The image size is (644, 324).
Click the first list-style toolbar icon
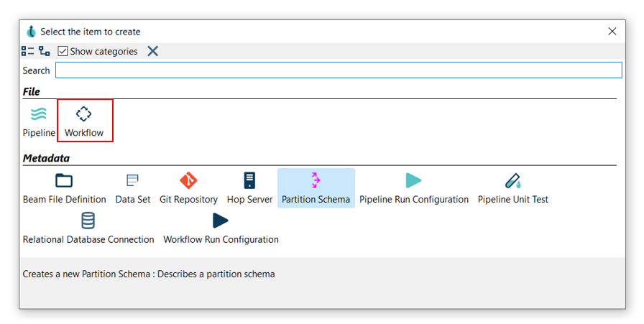pos(27,51)
